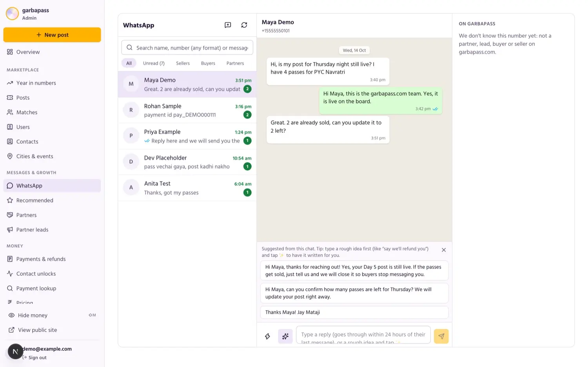Open Partner leads page

tap(52, 230)
